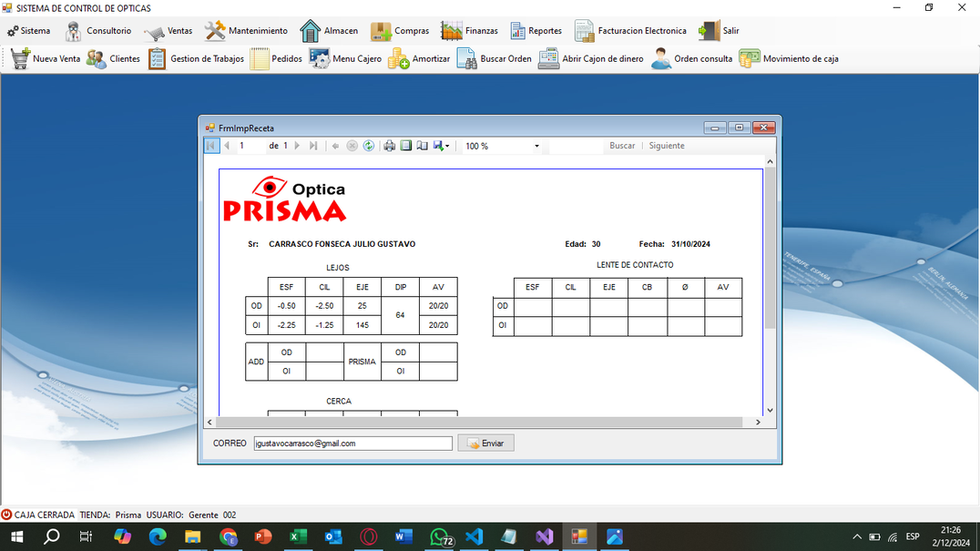Open Gestion de Trabajos clipboard
Image resolution: width=980 pixels, height=551 pixels.
196,58
